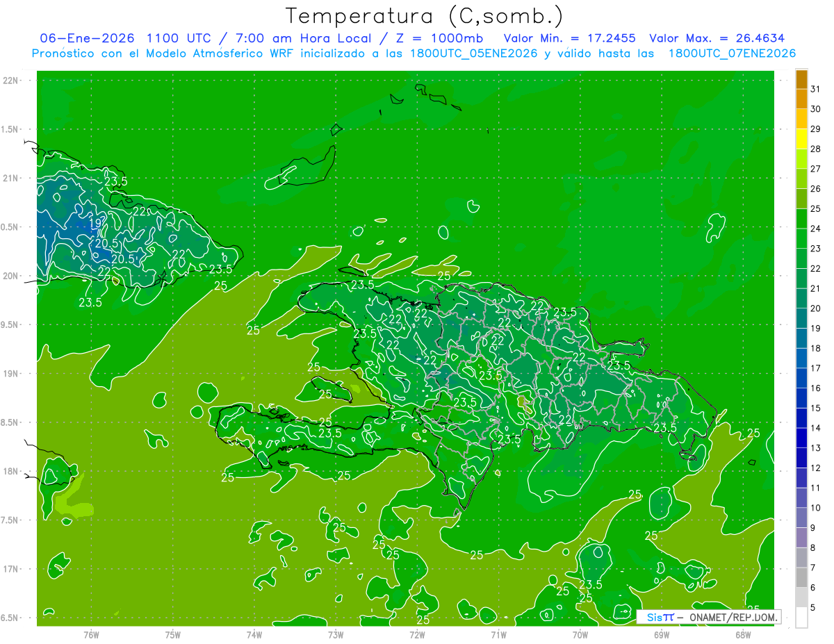
Task: Click 'Valor Min. = 17.2455' value
Action: pos(570,38)
